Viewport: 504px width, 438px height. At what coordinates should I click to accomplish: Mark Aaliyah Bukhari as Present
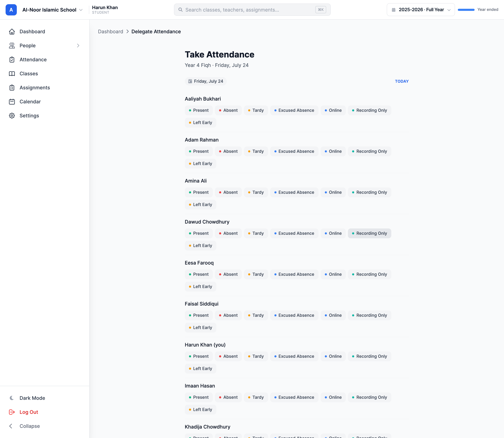pos(199,110)
